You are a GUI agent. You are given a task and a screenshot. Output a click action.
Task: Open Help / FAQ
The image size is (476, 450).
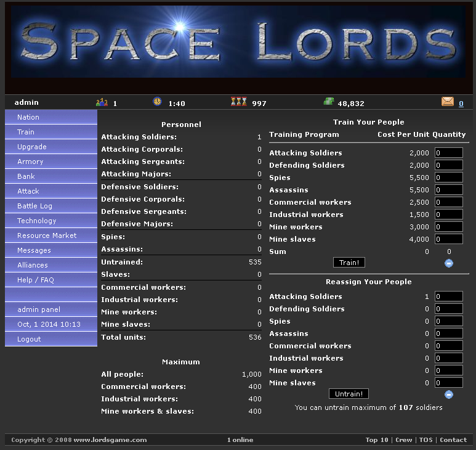pyautogui.click(x=51, y=280)
